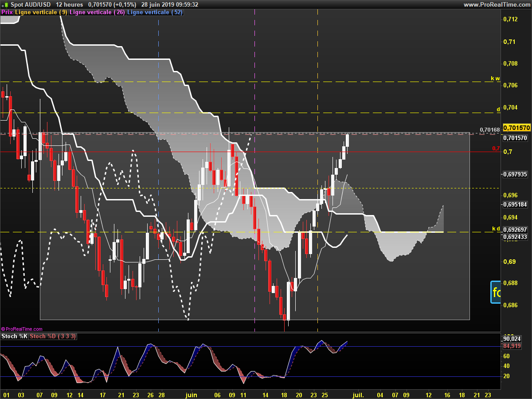This screenshot has width=532, height=399.
Task: Click the 0,688 price axis value
Action: click(x=510, y=283)
